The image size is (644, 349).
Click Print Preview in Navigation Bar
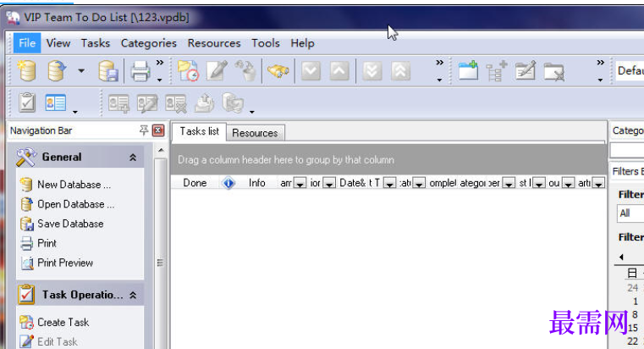click(x=65, y=263)
